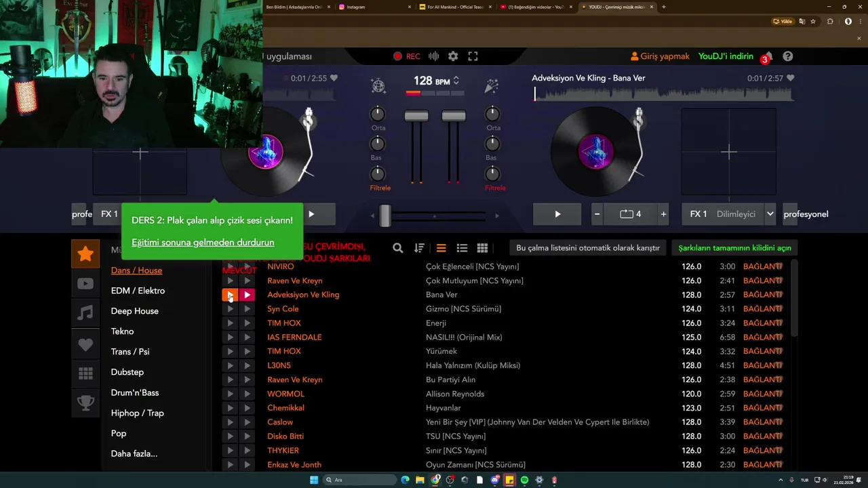Open the grid sampler sidebar icon
This screenshot has width=868, height=488.
click(x=85, y=373)
